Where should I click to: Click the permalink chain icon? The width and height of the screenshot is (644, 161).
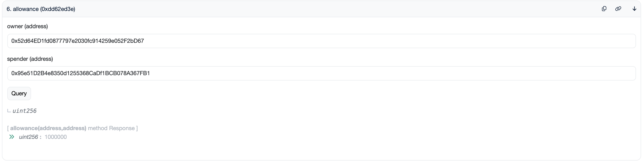tap(618, 9)
